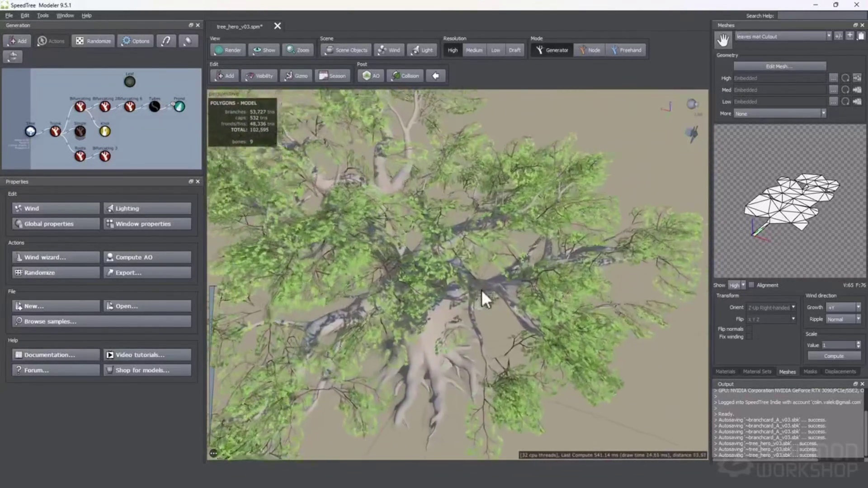This screenshot has height=488, width=868.
Task: Open the File menu
Action: point(9,15)
